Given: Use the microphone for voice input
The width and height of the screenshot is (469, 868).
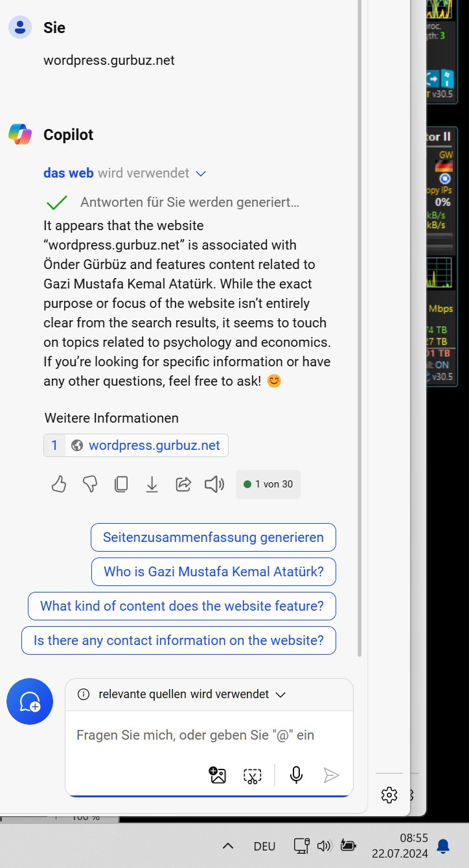Looking at the screenshot, I should 297,775.
